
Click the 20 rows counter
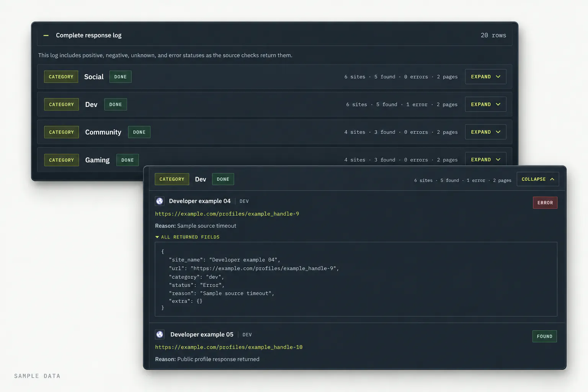click(493, 35)
